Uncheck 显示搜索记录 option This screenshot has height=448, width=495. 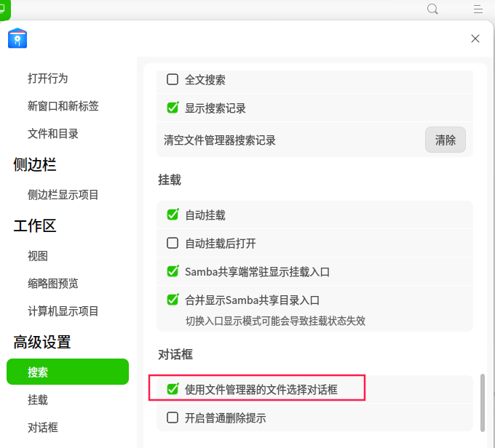coord(173,108)
